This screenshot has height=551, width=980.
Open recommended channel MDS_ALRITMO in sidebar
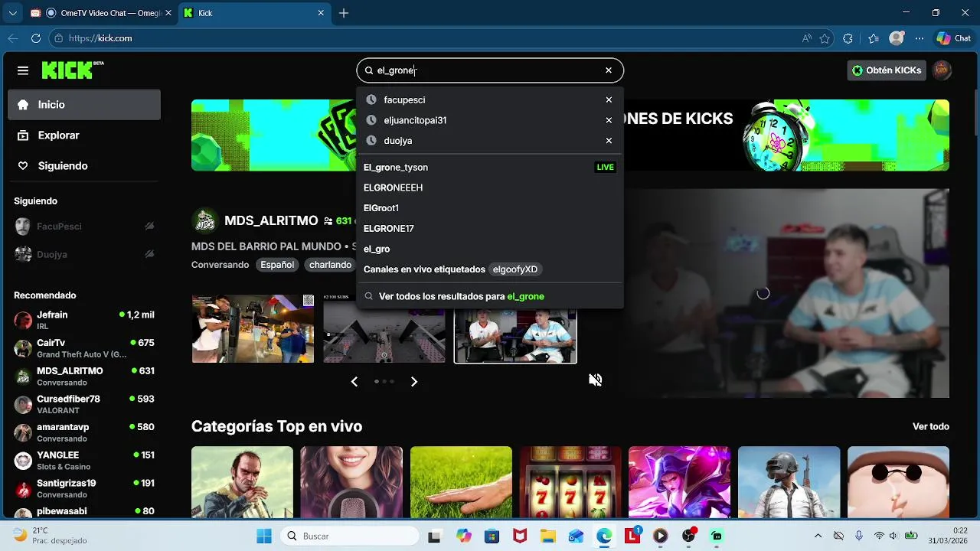(84, 377)
